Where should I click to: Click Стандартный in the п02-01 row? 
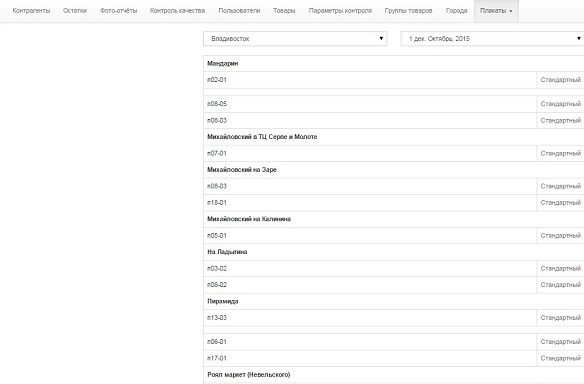(x=561, y=80)
